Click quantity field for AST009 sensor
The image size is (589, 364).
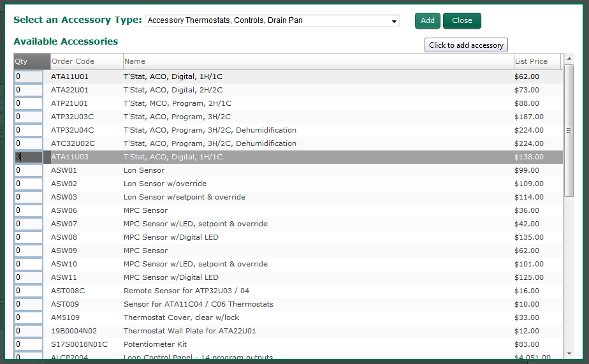[29, 304]
